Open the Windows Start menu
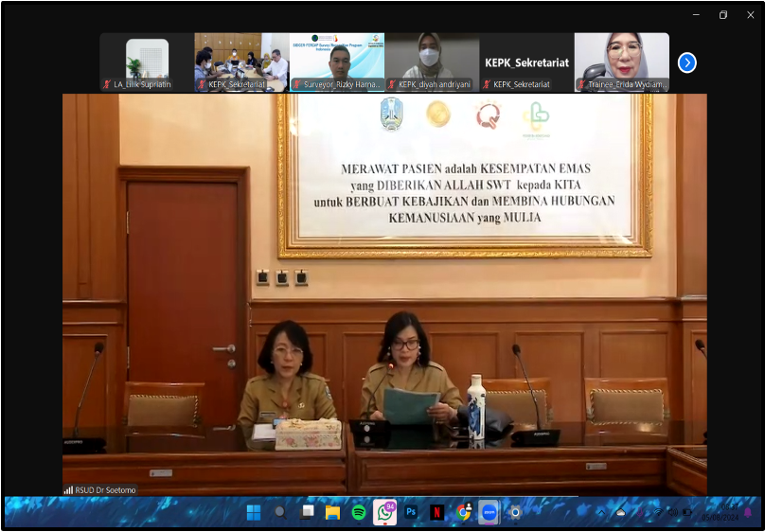Image resolution: width=765 pixels, height=532 pixels. click(x=254, y=512)
